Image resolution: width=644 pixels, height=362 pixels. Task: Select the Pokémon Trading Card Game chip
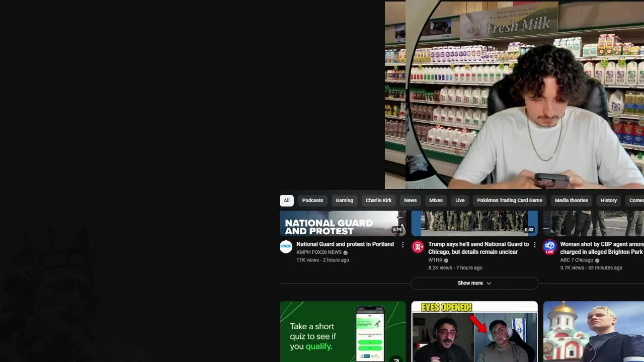coord(509,201)
